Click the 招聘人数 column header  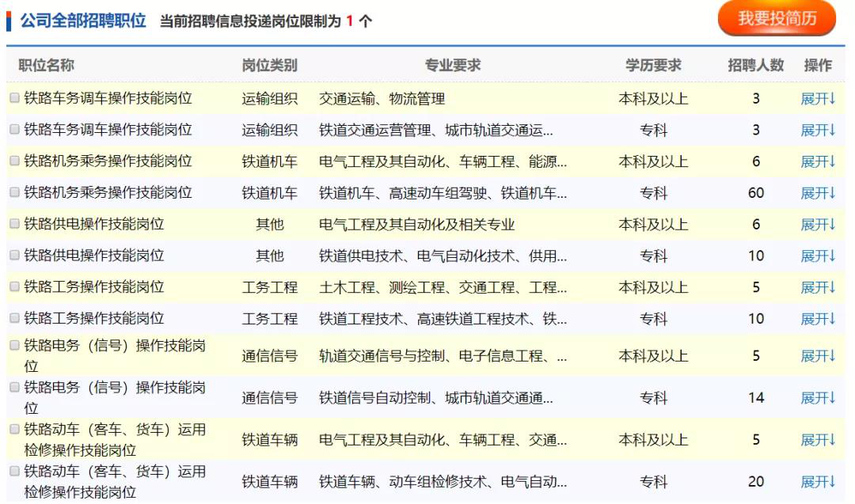click(755, 65)
